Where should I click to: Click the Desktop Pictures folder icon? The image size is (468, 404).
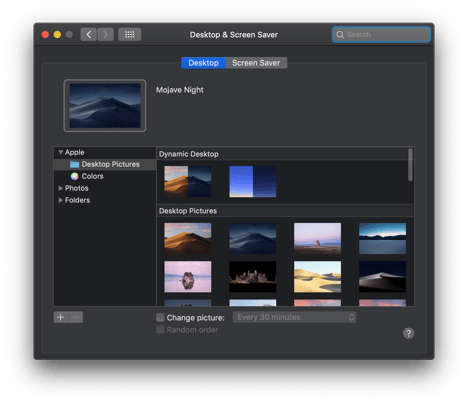tap(74, 164)
